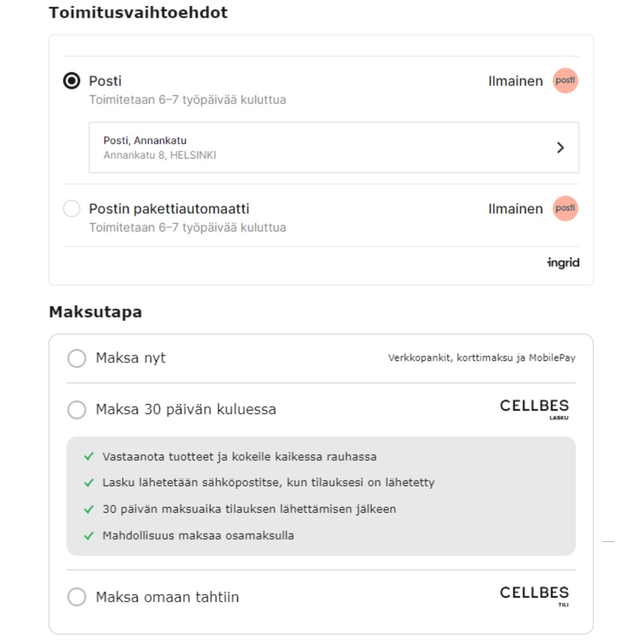The height and width of the screenshot is (644, 644).
Task: Select the Posti delivery radio button
Action: pos(72,81)
